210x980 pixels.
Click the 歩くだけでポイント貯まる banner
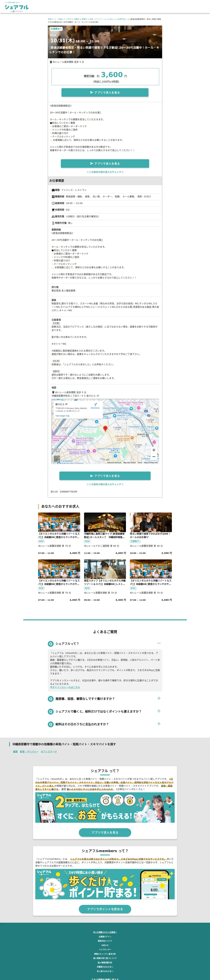click(x=105, y=884)
